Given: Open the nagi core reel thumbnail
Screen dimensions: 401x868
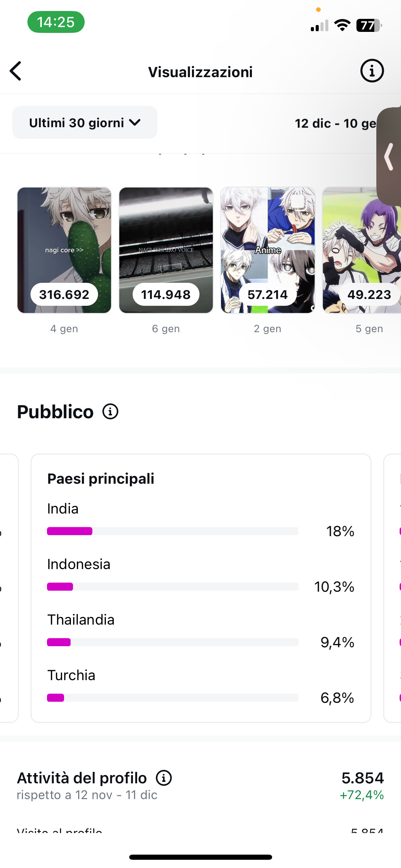Looking at the screenshot, I should point(64,250).
